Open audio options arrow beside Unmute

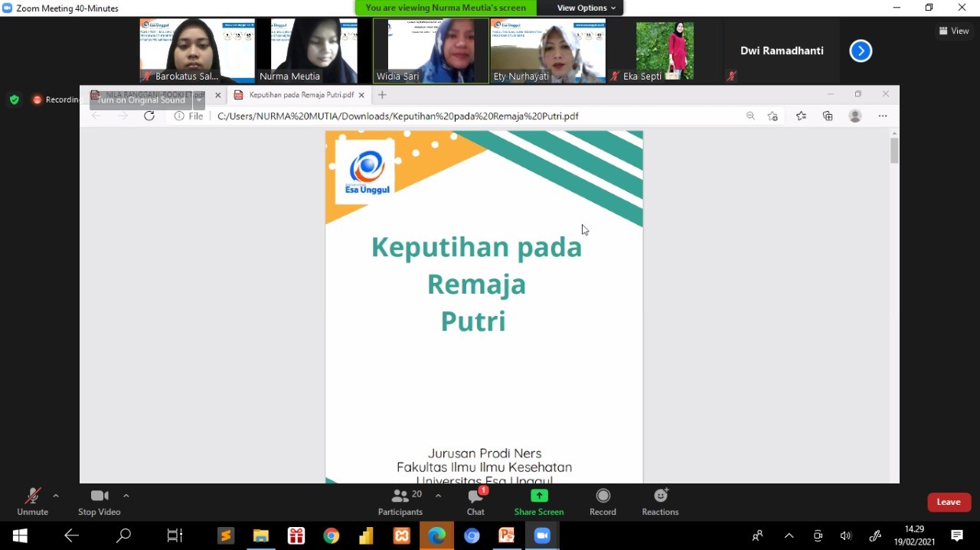point(56,496)
